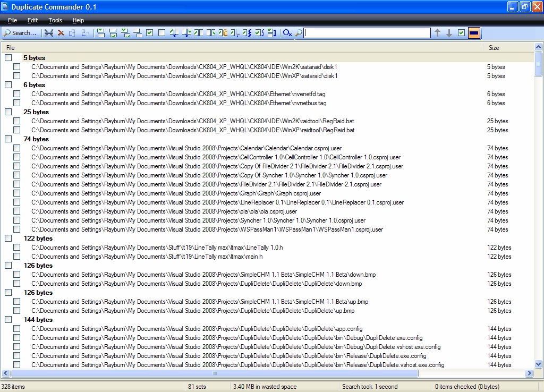Screen dimensions: 544x392
Task: Click the staggered empty boxes icon
Action: (x=138, y=33)
